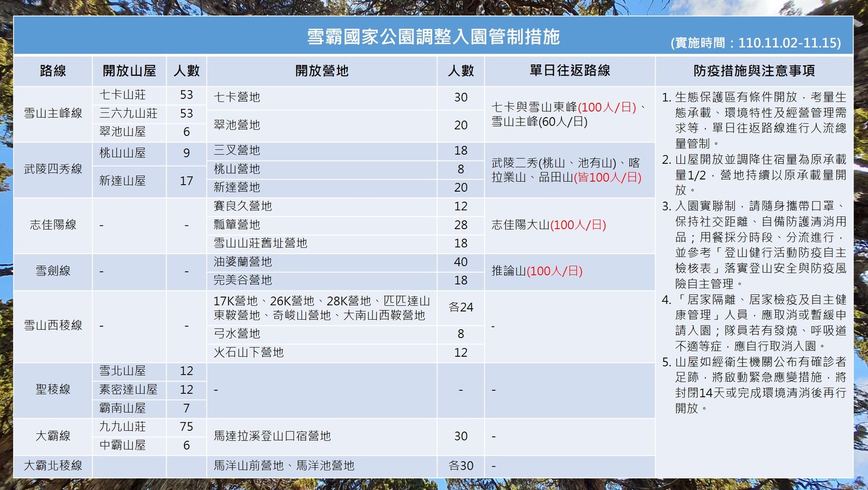Viewport: 868px width, 490px height.
Task: Select the 大霸線 route cell
Action: tap(53, 436)
